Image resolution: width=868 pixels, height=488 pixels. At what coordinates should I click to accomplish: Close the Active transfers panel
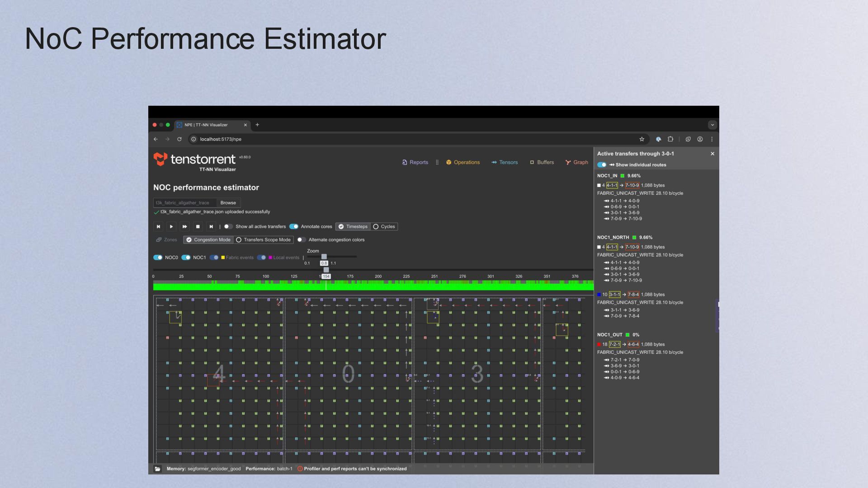712,154
